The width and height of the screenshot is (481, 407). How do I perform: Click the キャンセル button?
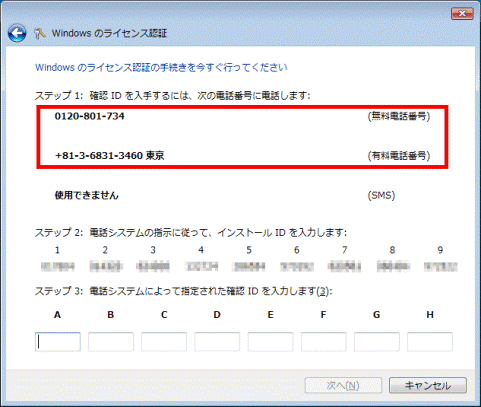(x=428, y=386)
